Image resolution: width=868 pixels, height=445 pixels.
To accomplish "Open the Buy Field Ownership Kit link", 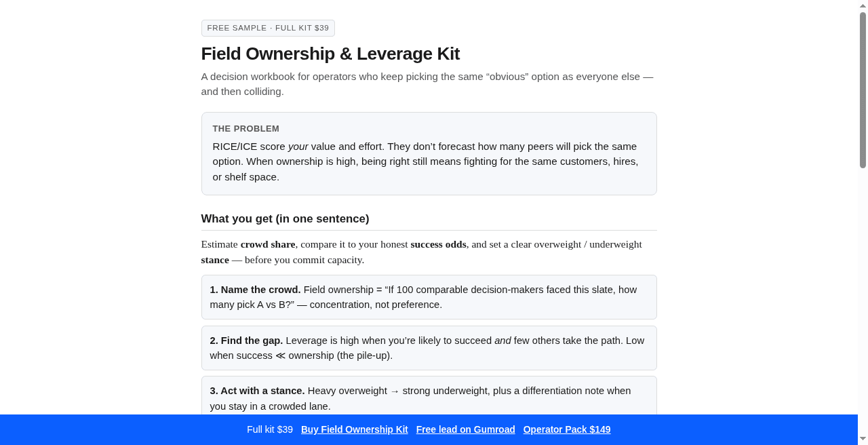I will (x=354, y=429).
